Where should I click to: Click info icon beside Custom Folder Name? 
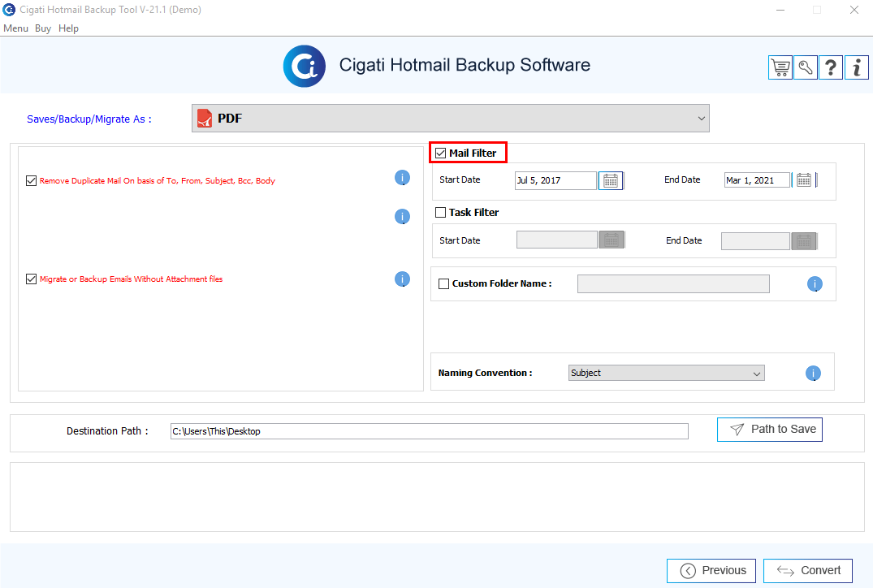(815, 284)
